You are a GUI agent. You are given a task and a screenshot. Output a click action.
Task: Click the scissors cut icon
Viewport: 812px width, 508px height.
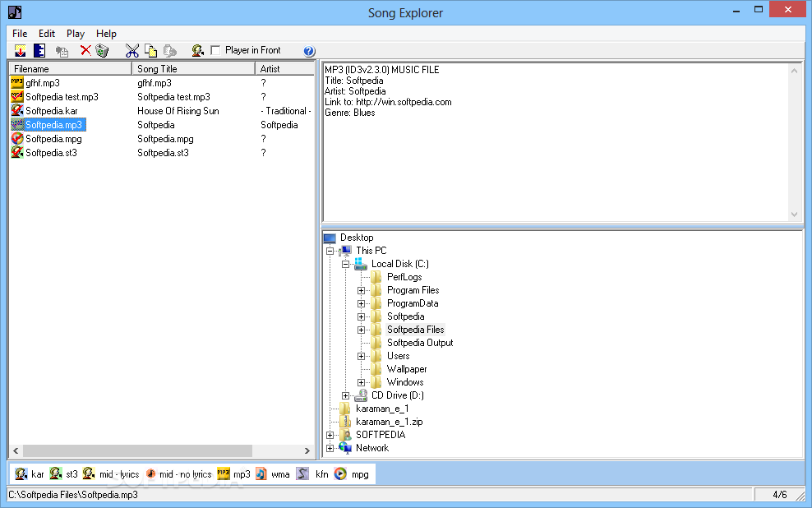click(132, 51)
